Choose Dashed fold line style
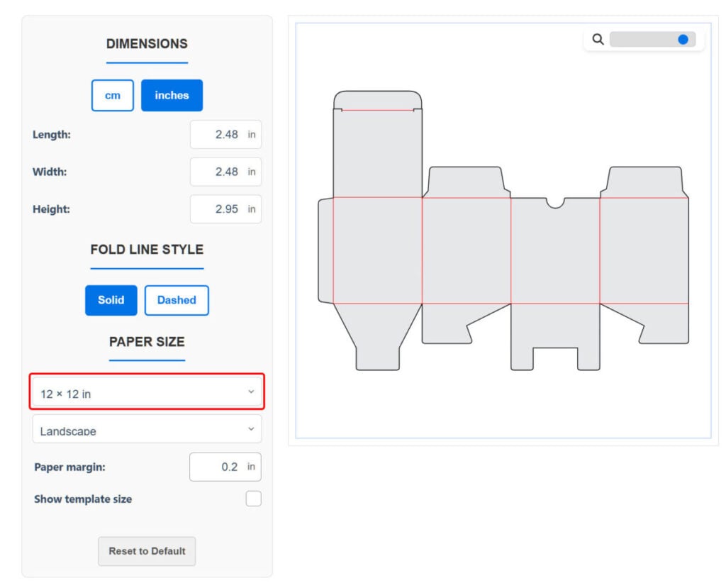The height and width of the screenshot is (588, 726). pyautogui.click(x=177, y=300)
